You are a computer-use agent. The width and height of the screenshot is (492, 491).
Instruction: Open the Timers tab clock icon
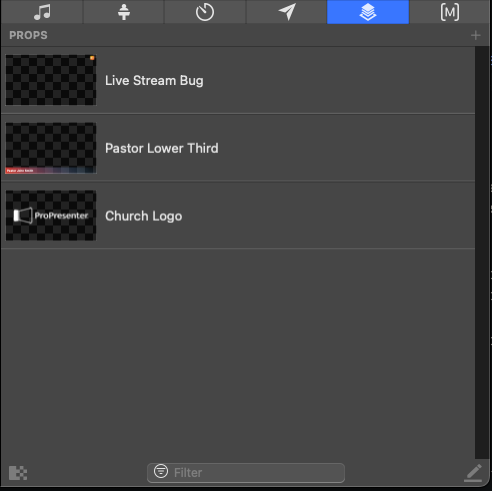tap(205, 12)
